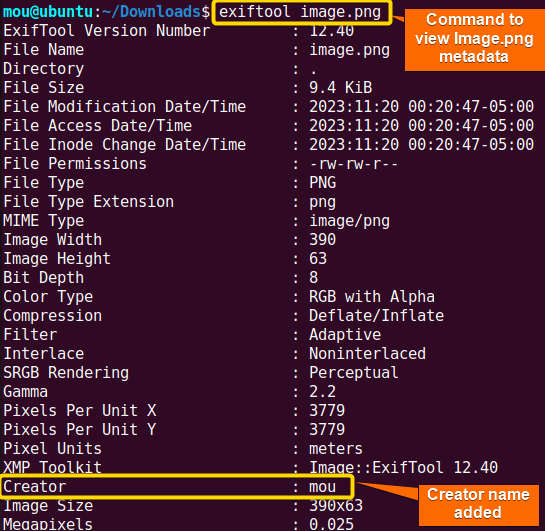Click the Megapixels value '0.025'
This screenshot has width=545, height=531.
coord(331,524)
